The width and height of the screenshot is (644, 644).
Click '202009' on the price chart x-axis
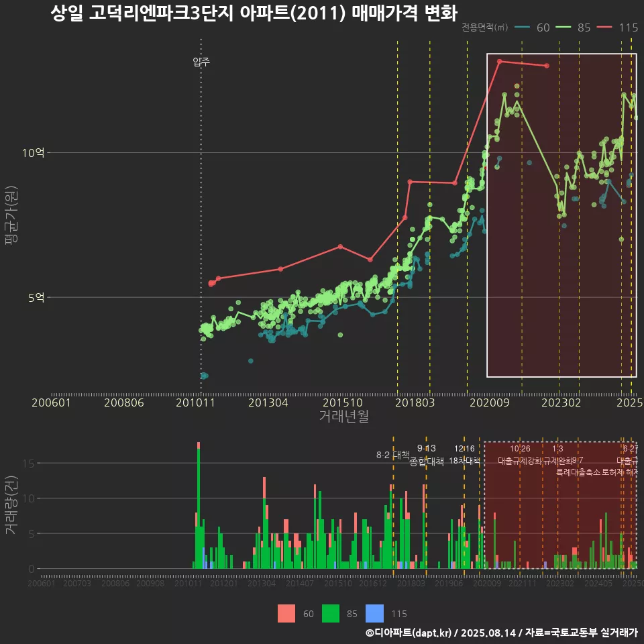tap(490, 402)
